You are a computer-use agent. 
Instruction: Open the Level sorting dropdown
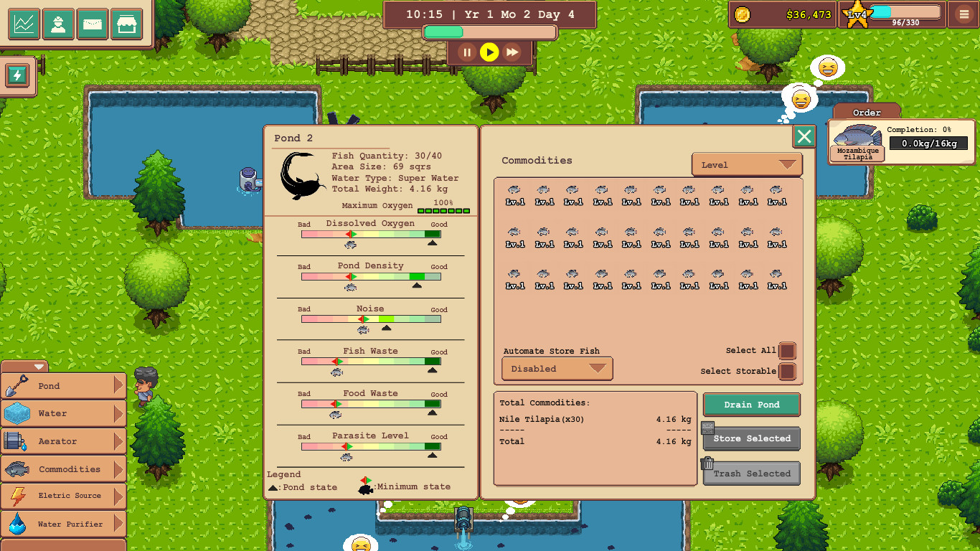click(x=746, y=164)
